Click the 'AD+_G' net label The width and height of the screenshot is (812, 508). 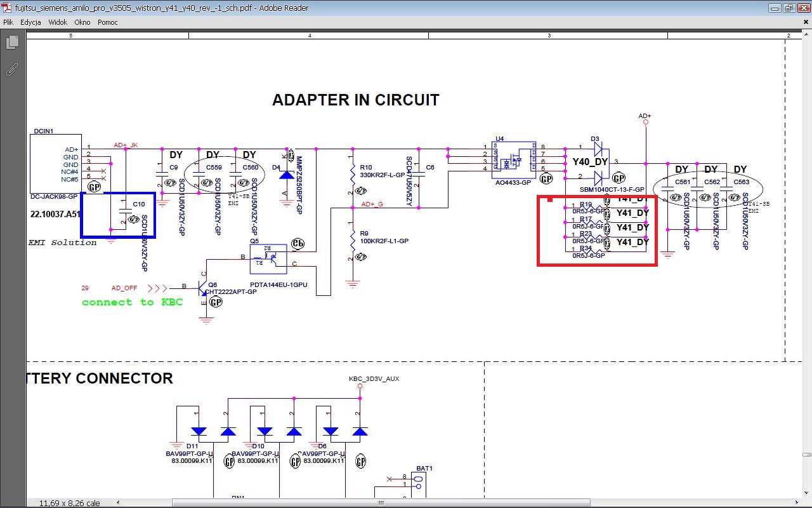coord(372,204)
